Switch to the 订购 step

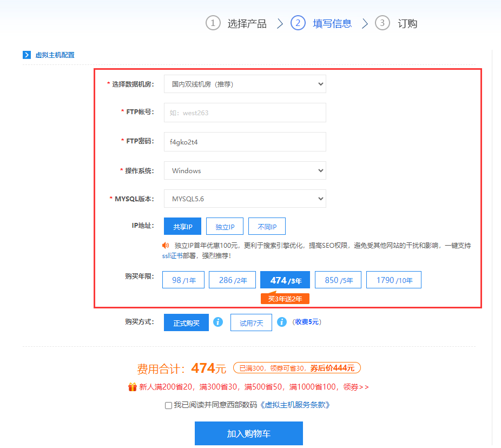[407, 23]
